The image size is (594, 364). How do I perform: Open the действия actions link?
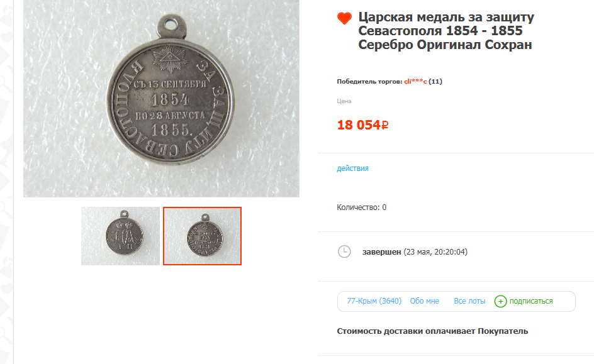pyautogui.click(x=352, y=168)
